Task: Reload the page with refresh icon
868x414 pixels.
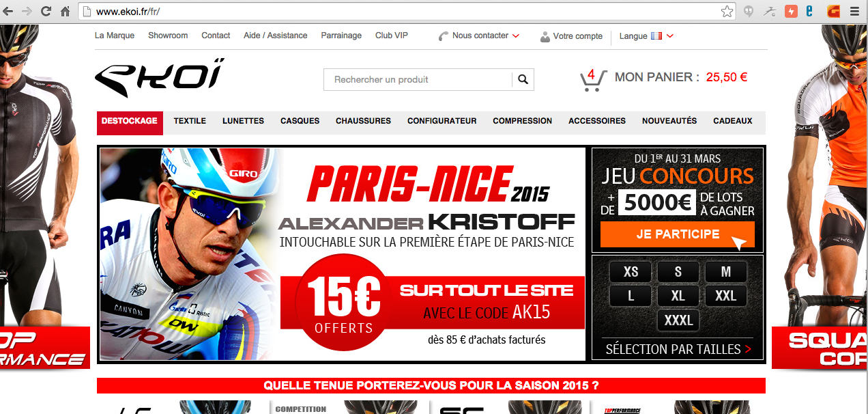Action: pyautogui.click(x=46, y=12)
